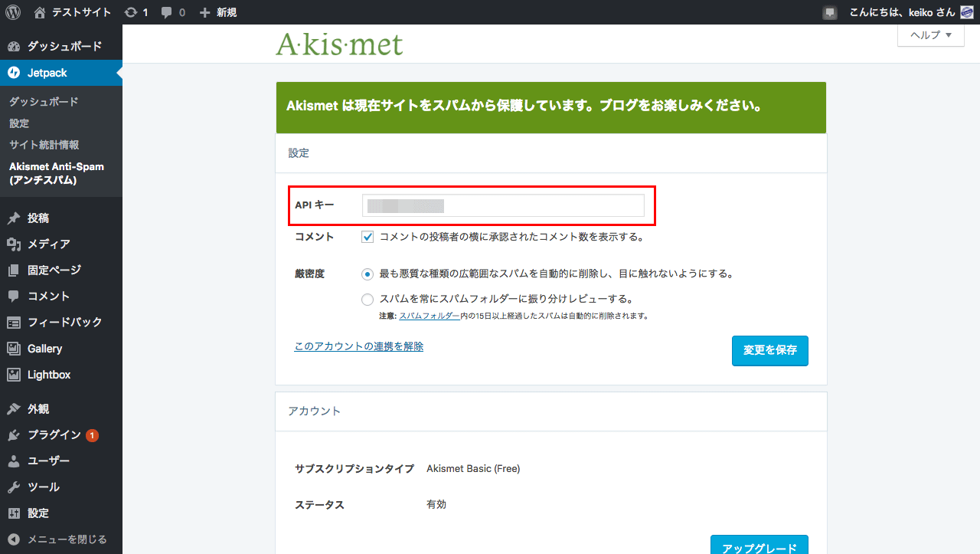Viewport: 980px width, 554px height.
Task: Click keiko's avatar icon
Action: (967, 12)
